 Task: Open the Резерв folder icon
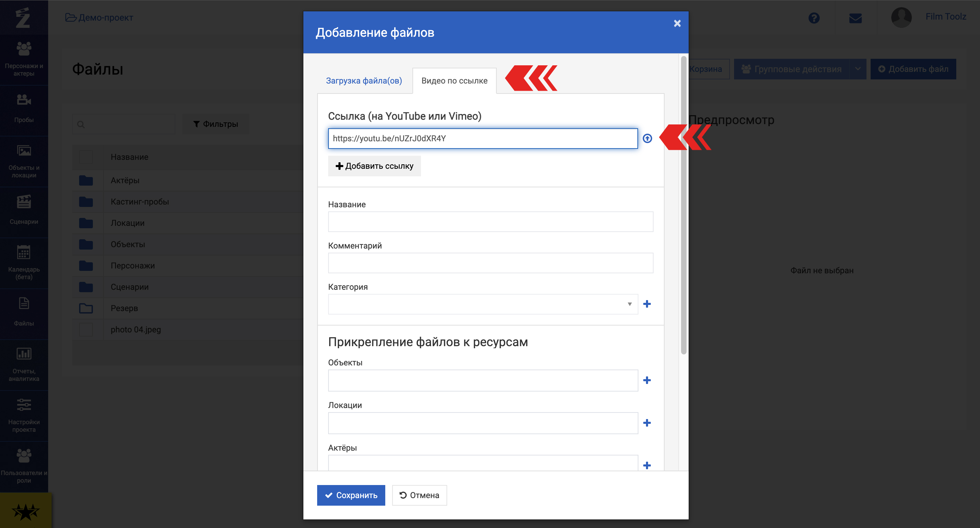point(86,308)
